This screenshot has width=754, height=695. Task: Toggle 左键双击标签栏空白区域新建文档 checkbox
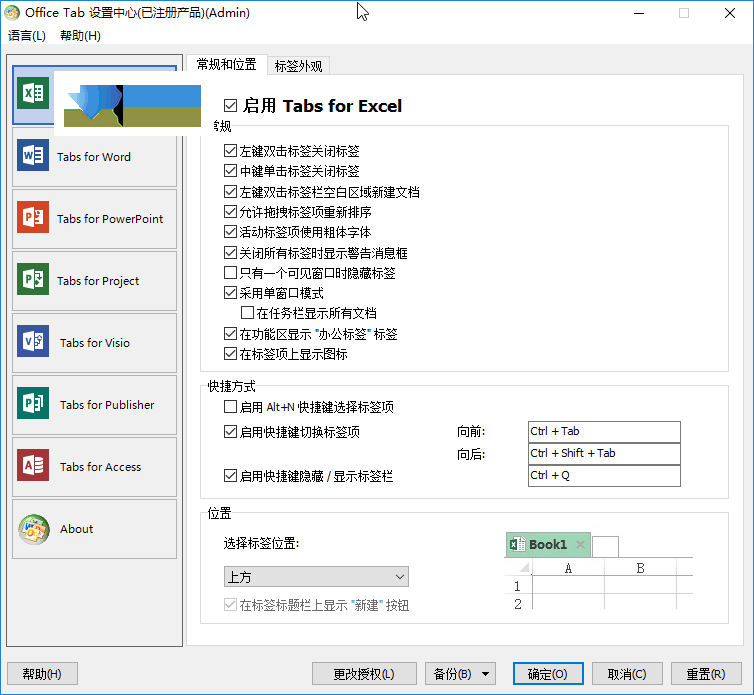(230, 191)
